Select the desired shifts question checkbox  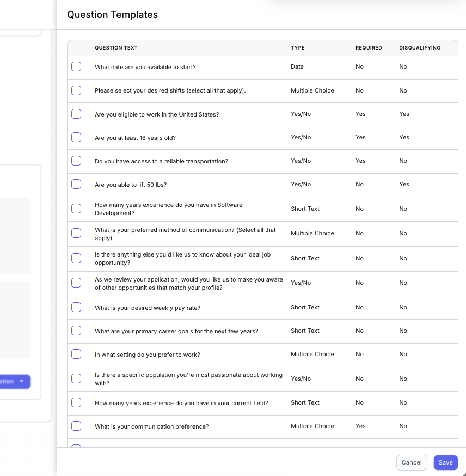tap(76, 90)
